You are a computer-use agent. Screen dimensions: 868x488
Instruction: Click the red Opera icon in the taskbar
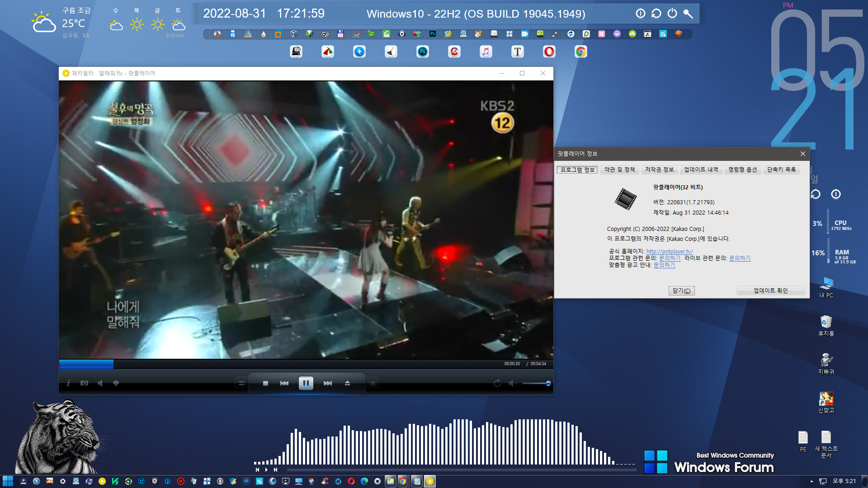[351, 482]
